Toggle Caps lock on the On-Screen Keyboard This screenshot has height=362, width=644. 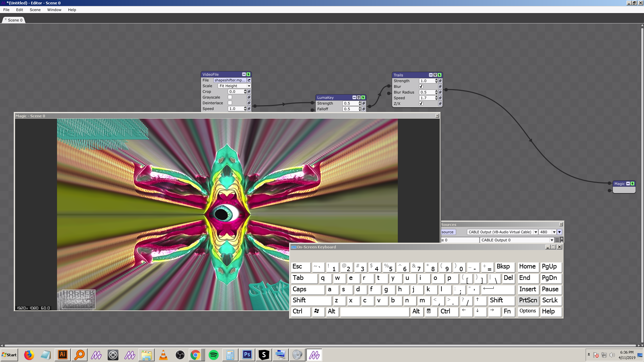point(308,289)
